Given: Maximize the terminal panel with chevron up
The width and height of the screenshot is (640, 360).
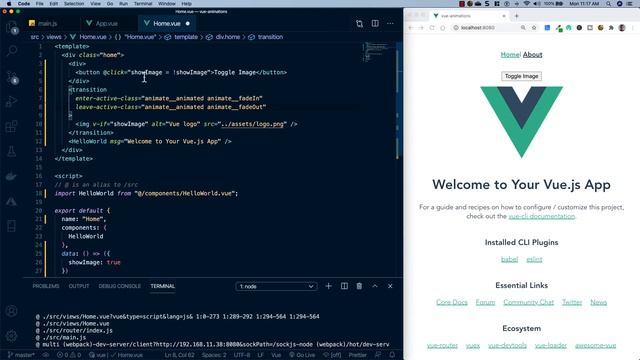Looking at the screenshot, I should click(375, 286).
